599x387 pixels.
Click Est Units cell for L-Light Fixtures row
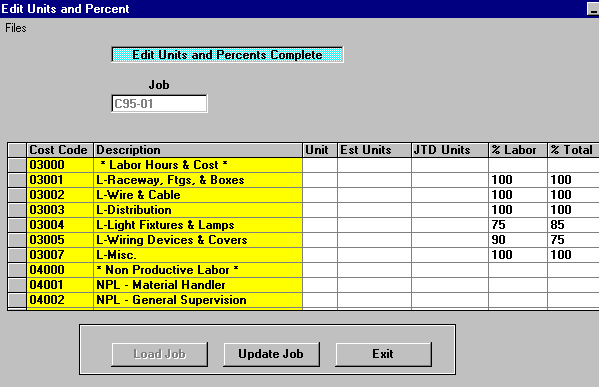click(374, 225)
